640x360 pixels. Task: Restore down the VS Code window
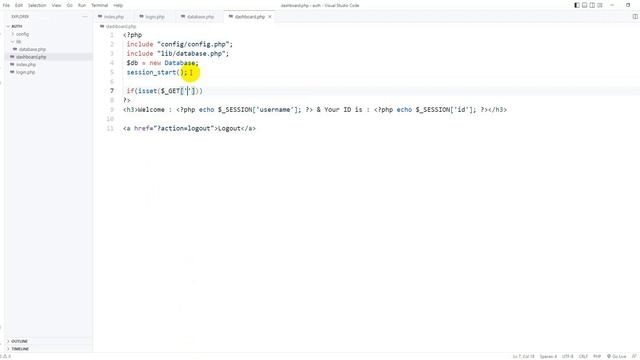pyautogui.click(x=628, y=5)
